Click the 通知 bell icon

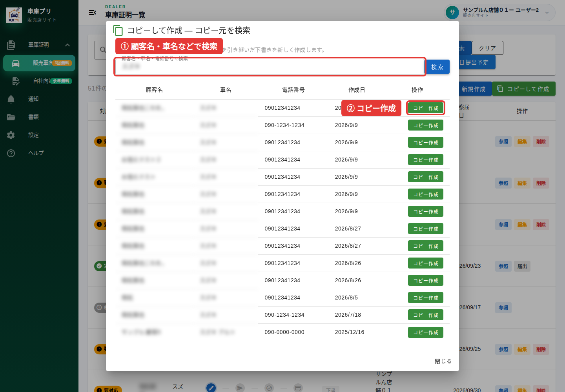coord(11,99)
